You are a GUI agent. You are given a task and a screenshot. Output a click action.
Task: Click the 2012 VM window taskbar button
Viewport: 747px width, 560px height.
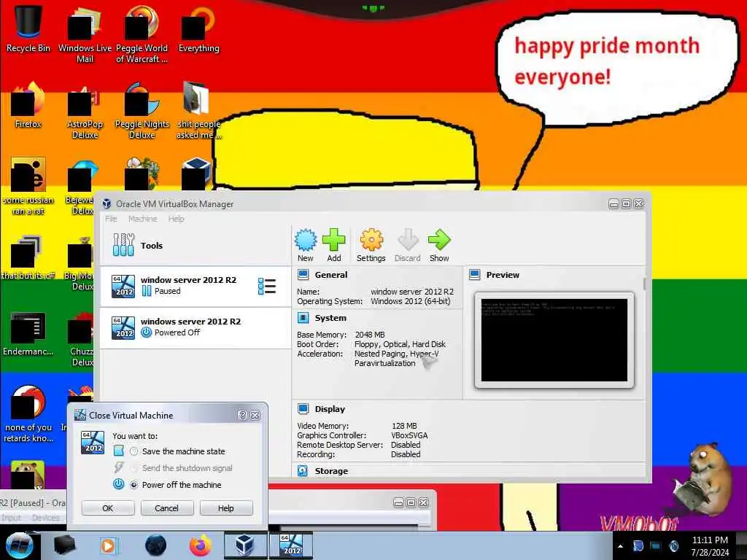[x=291, y=545]
